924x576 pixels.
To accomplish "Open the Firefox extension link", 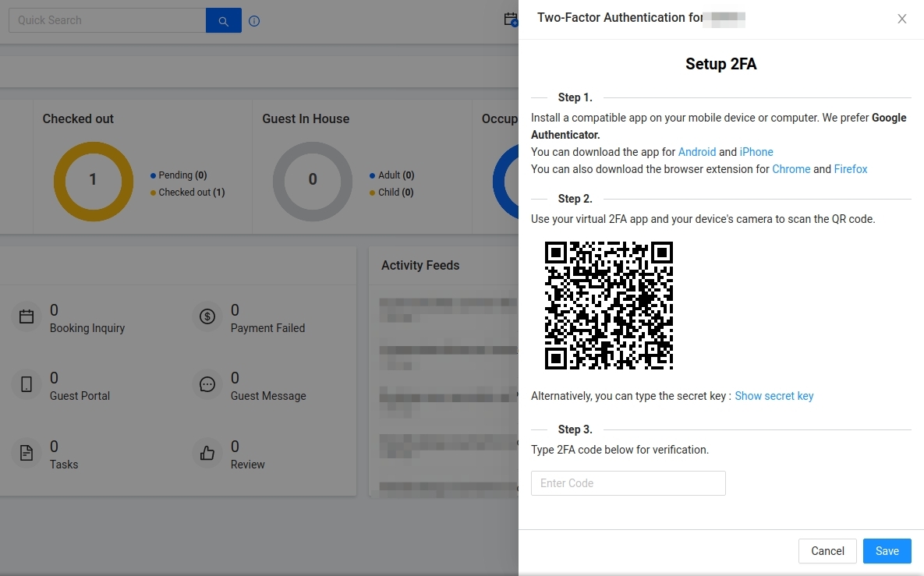I will pyautogui.click(x=851, y=169).
